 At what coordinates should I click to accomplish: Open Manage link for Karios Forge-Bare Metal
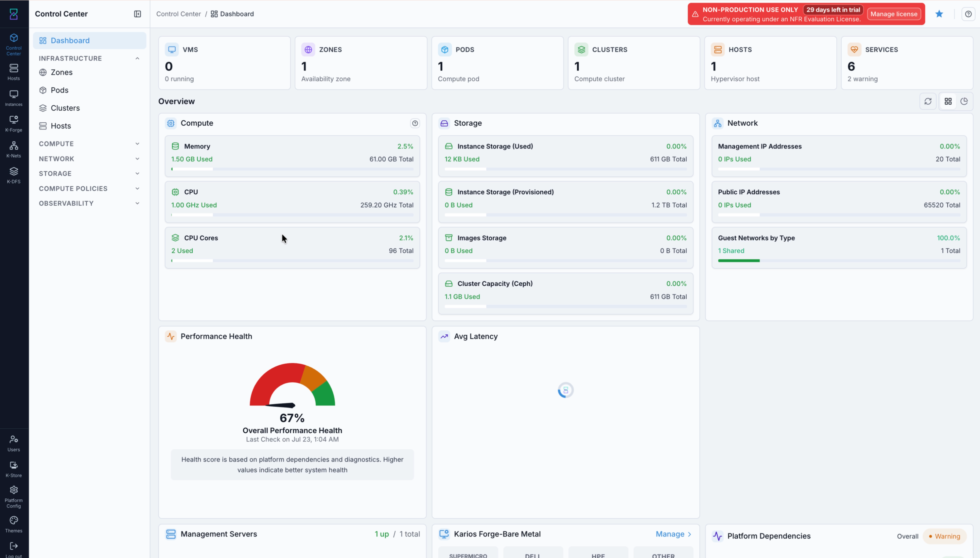click(673, 534)
